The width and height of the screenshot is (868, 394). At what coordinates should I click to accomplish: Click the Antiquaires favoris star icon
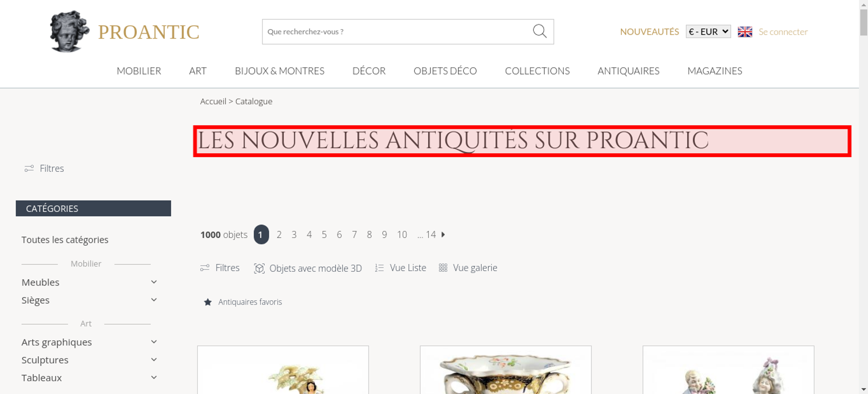point(208,302)
